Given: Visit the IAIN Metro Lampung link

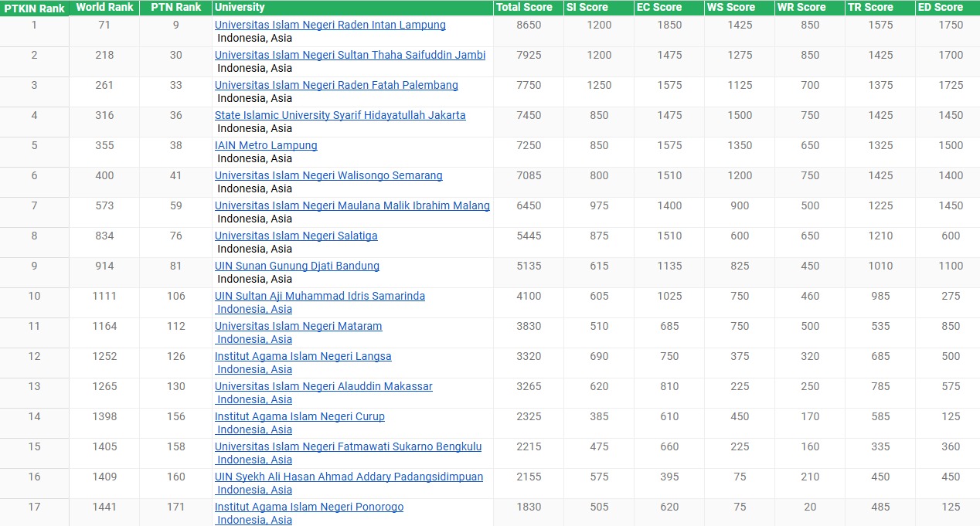Looking at the screenshot, I should pyautogui.click(x=266, y=145).
